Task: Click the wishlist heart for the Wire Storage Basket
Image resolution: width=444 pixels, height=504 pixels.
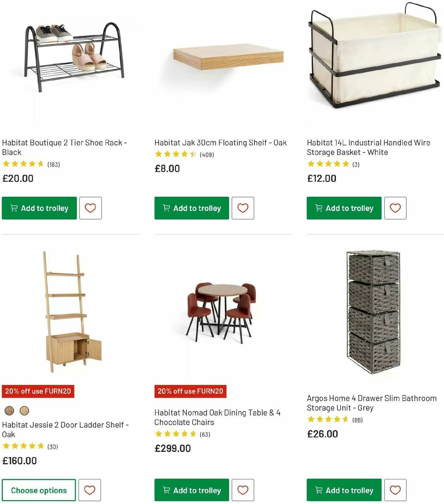Action: point(396,208)
